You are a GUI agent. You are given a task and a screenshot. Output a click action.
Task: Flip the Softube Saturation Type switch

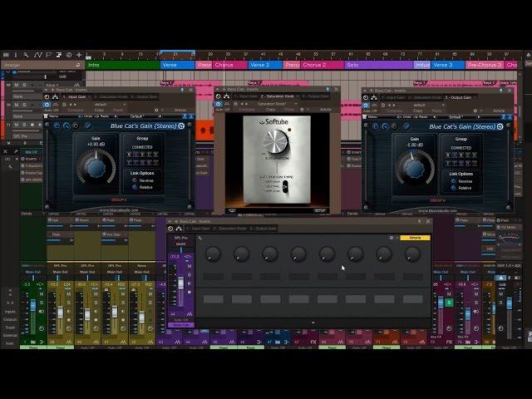pyautogui.click(x=285, y=187)
